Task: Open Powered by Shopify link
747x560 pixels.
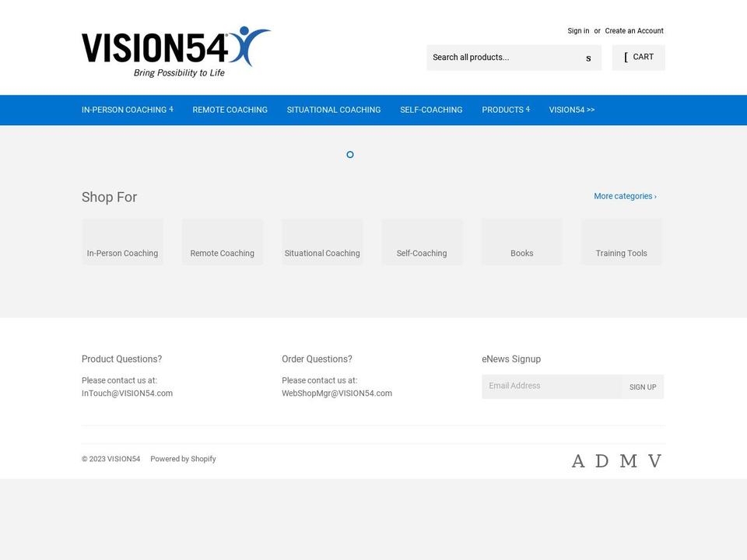Action: pos(183,459)
